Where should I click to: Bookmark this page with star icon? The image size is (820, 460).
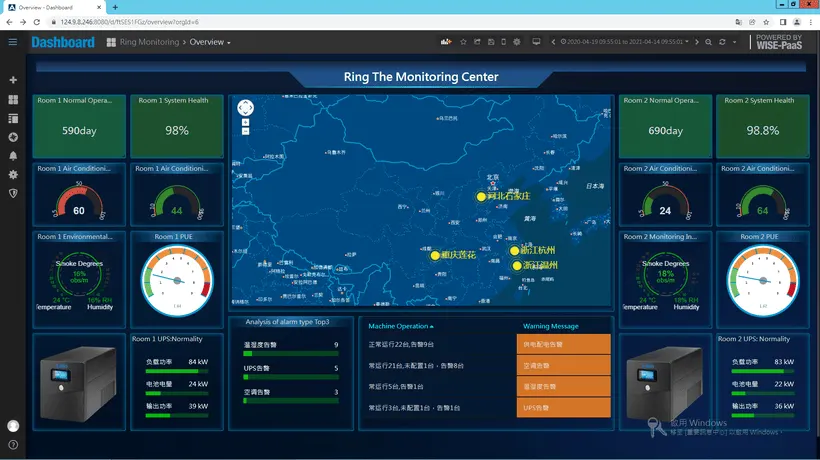766,22
